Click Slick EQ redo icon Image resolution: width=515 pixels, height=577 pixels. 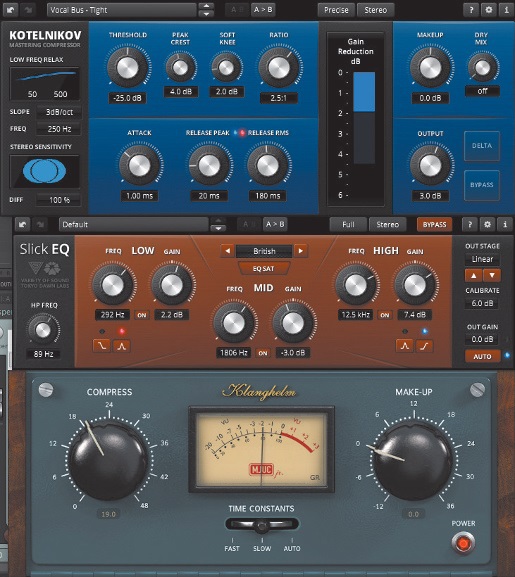point(40,224)
